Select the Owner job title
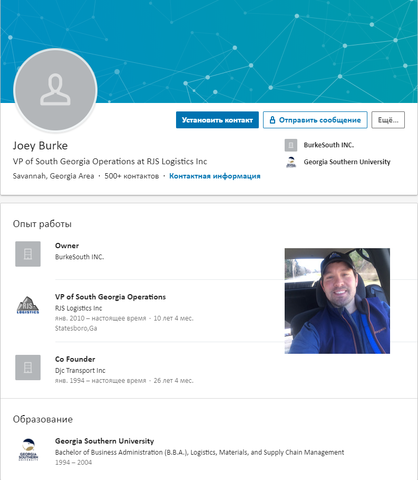This screenshot has height=480, width=418. (x=67, y=246)
